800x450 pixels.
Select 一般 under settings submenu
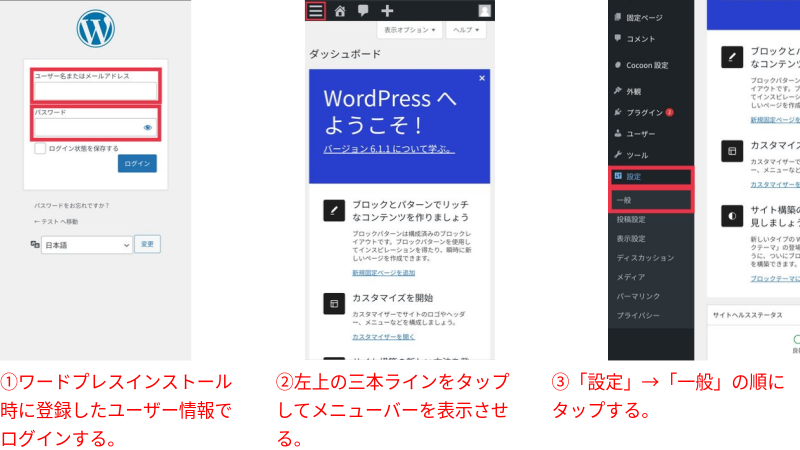(x=651, y=200)
